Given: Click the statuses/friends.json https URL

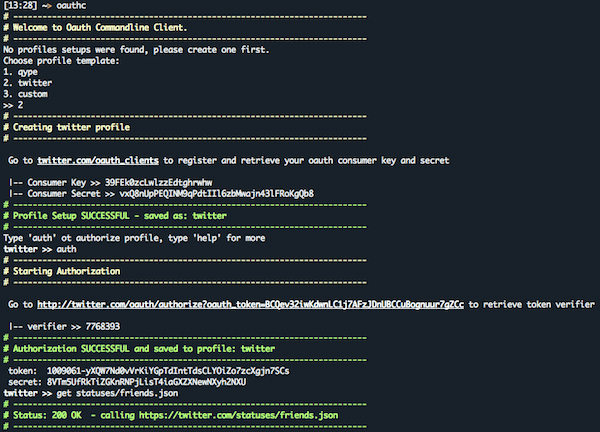Looking at the screenshot, I should 238,416.
